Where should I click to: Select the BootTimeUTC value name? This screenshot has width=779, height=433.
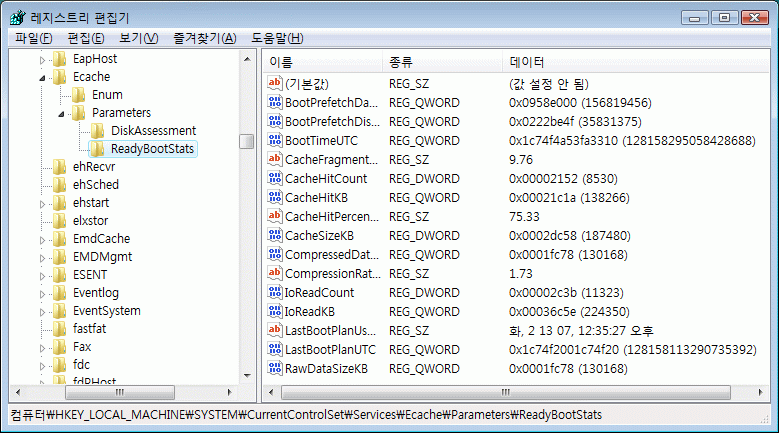tap(321, 141)
